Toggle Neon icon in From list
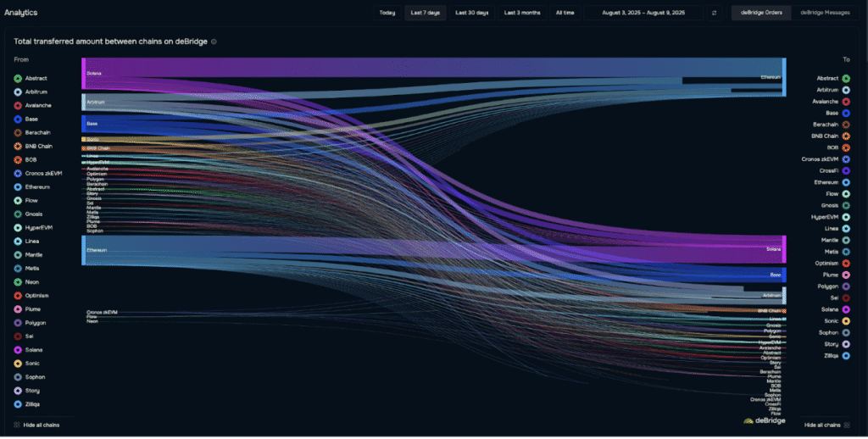 (18, 282)
